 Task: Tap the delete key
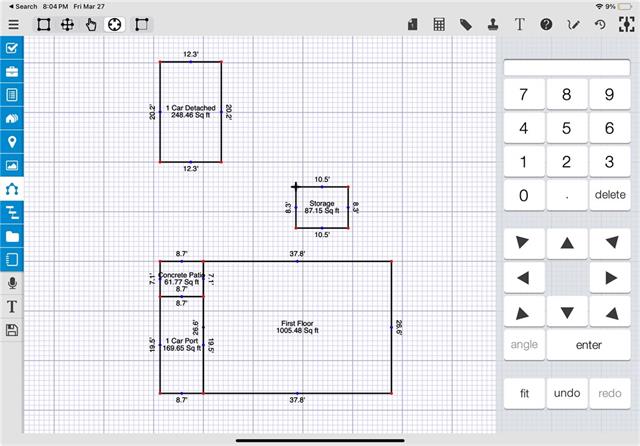610,195
